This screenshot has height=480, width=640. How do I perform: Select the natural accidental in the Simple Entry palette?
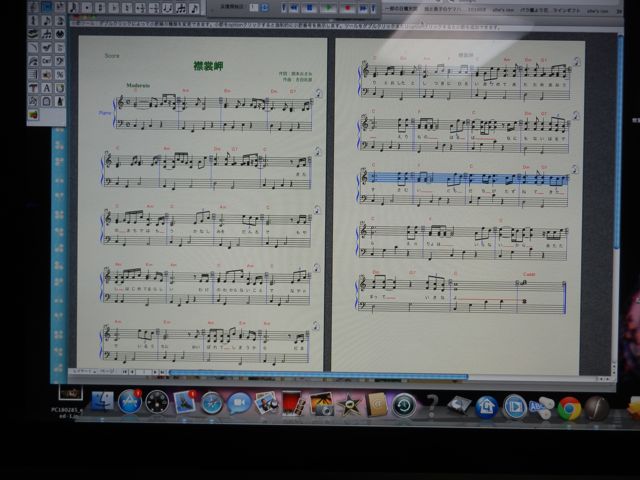tap(127, 7)
